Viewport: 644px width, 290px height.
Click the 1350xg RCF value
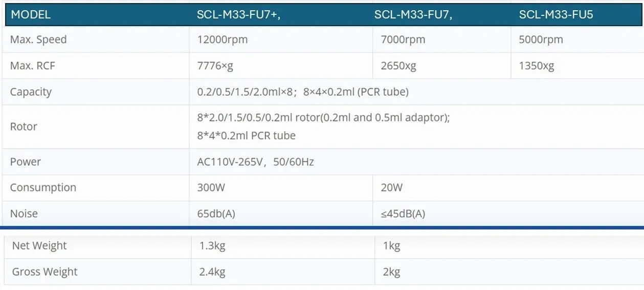coord(536,66)
